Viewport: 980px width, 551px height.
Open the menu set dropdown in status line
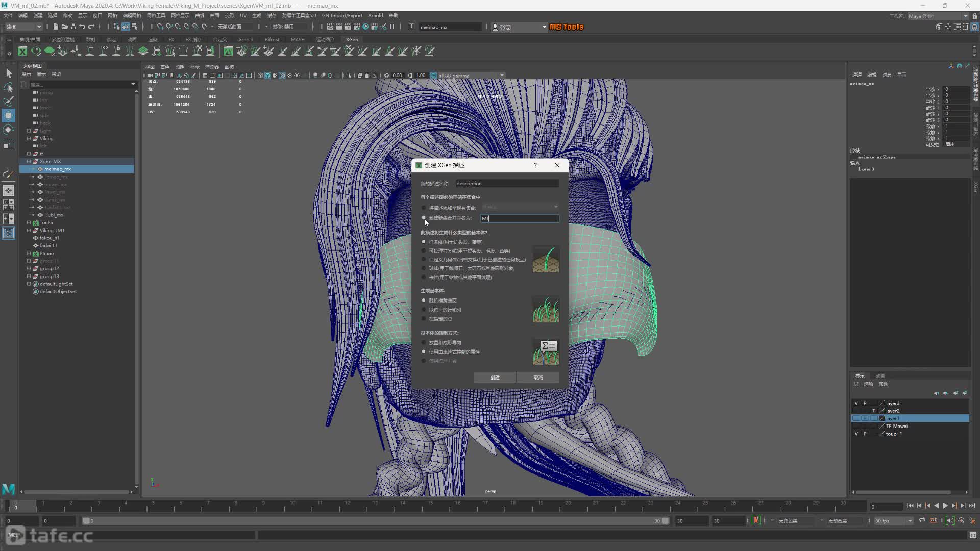point(23,27)
